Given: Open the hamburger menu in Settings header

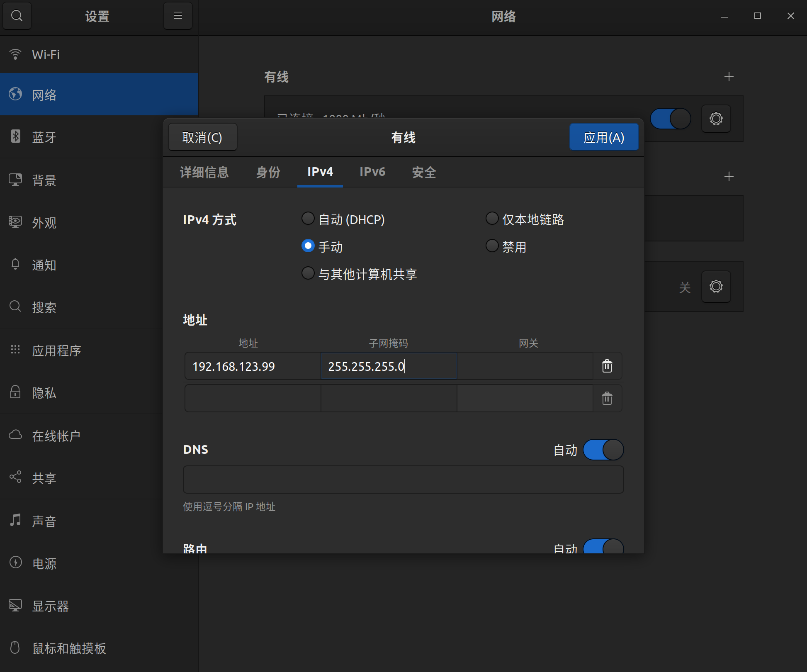Looking at the screenshot, I should pyautogui.click(x=178, y=16).
